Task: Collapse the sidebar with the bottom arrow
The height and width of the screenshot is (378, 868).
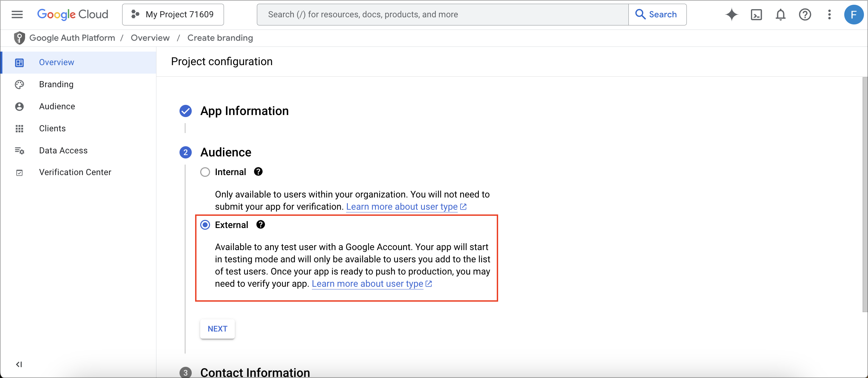Action: [x=19, y=364]
